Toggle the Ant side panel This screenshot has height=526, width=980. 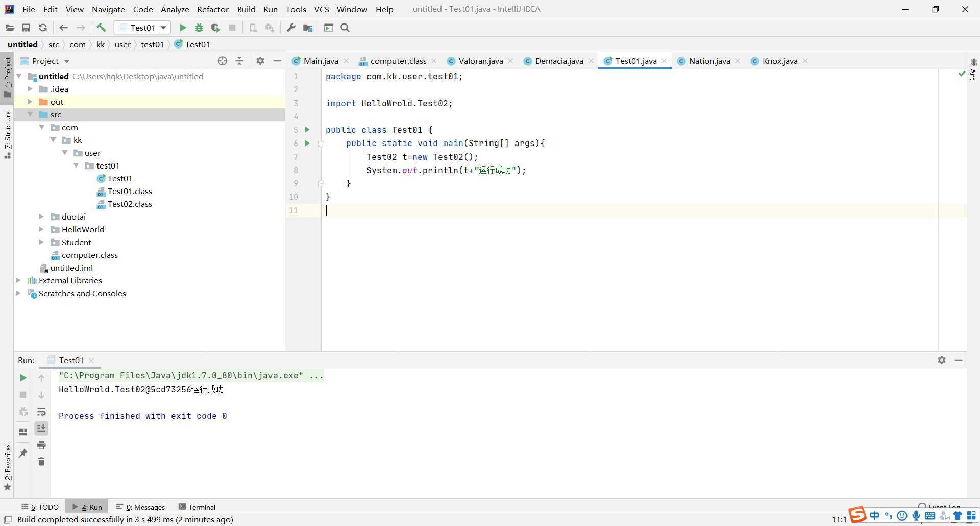[x=973, y=69]
